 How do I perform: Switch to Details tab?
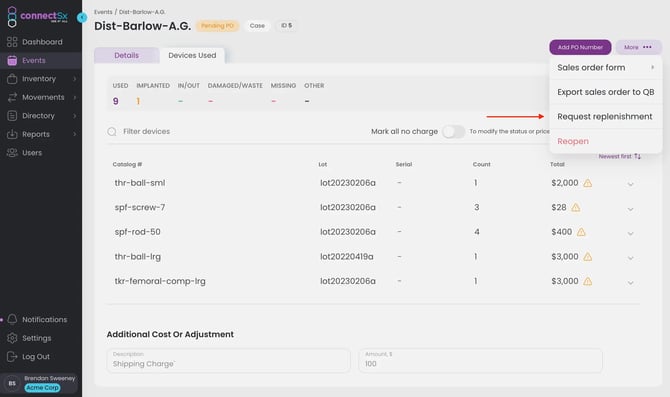pos(126,56)
